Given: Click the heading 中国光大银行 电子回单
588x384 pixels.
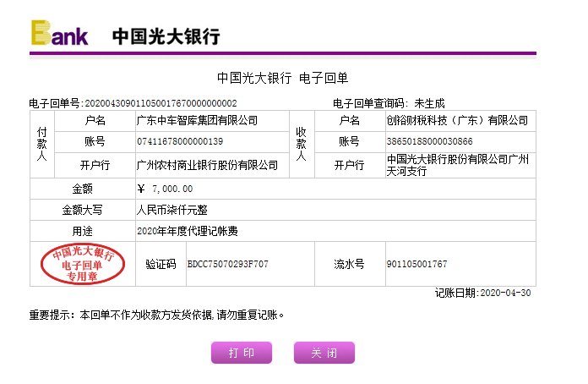Looking at the screenshot, I should 283,78.
